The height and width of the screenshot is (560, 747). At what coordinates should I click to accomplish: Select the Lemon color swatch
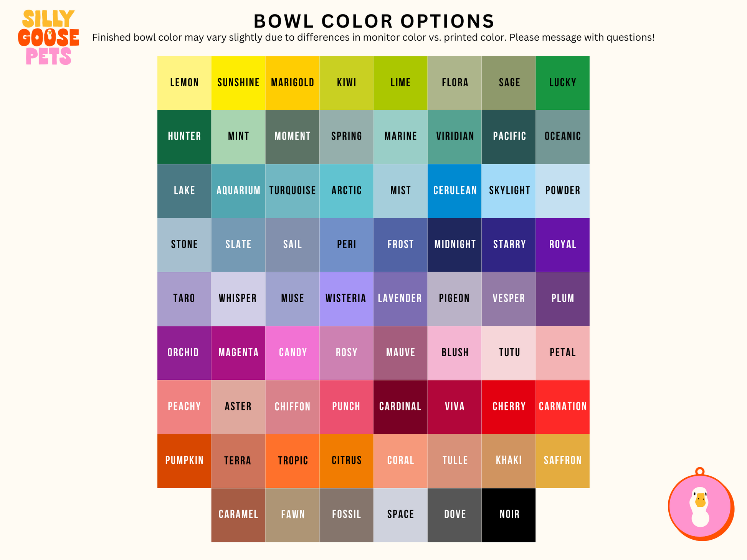click(184, 83)
